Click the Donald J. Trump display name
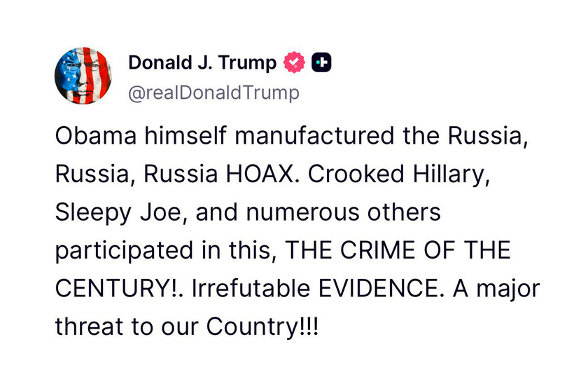This screenshot has height=384, width=588. pyautogui.click(x=202, y=62)
